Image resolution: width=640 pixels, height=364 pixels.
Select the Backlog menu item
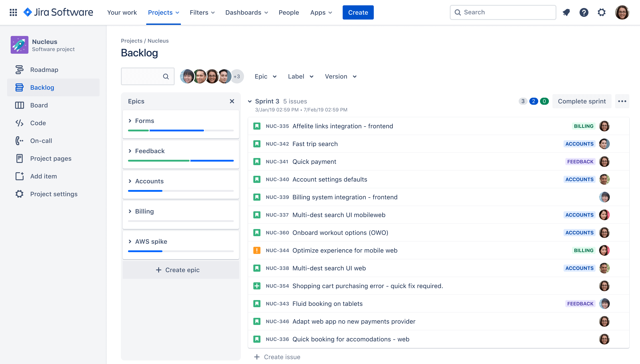coord(42,87)
